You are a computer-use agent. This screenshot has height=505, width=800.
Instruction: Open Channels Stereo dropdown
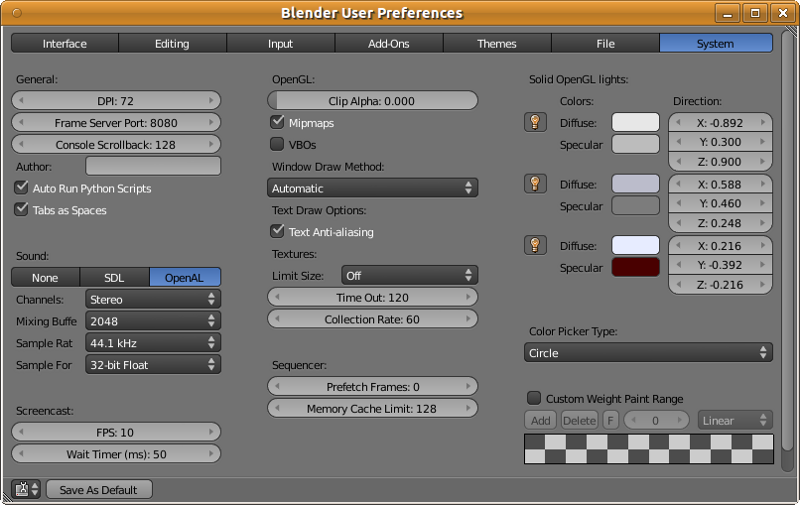[153, 299]
